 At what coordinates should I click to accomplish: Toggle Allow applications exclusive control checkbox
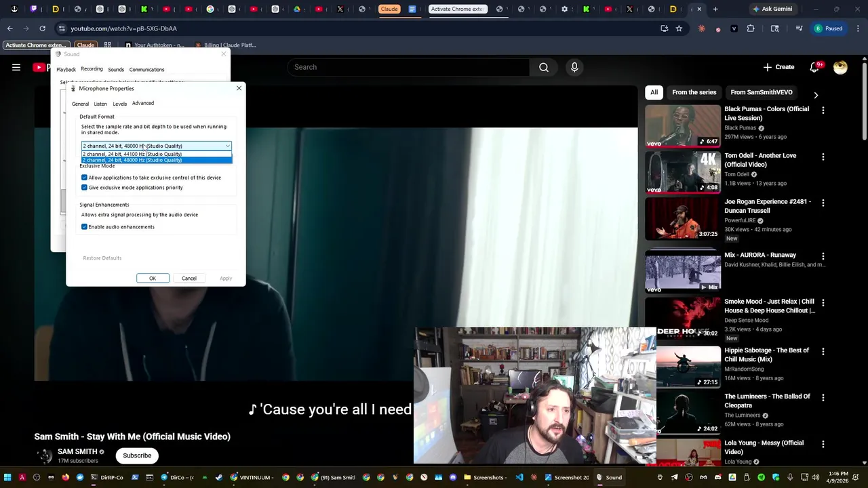pos(84,178)
